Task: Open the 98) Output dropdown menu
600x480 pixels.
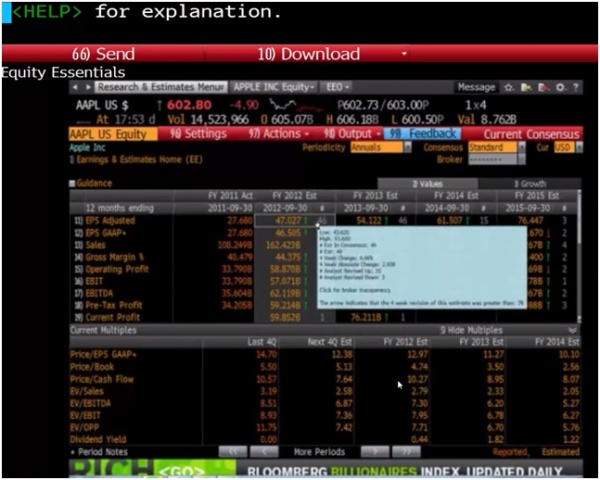Action: pos(352,134)
